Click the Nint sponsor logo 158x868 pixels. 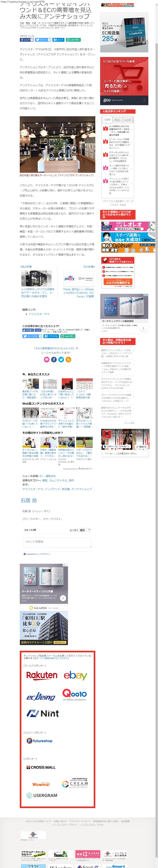pos(43,713)
